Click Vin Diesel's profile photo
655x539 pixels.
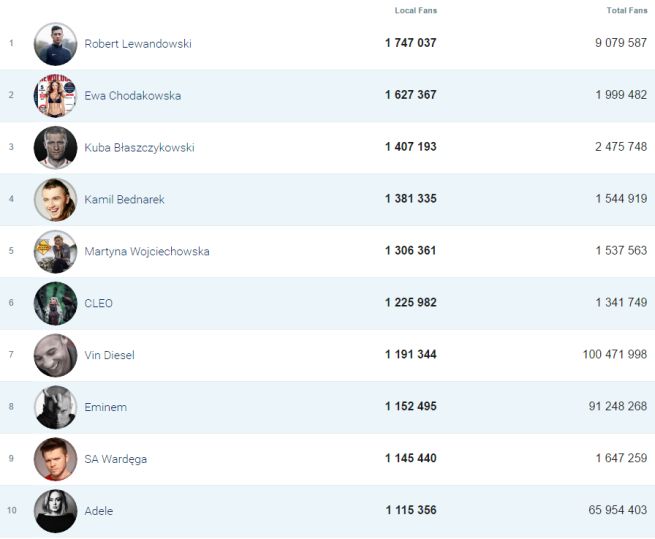[x=55, y=356]
